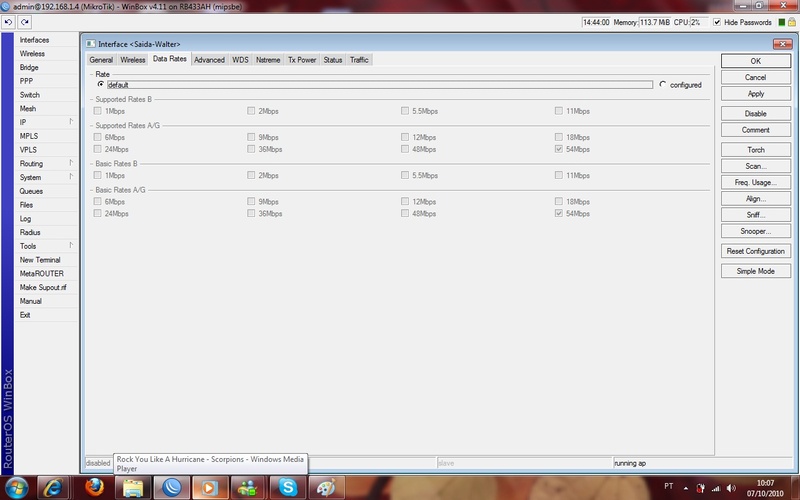
Task: Open Windows Live Messenger taskbar icon
Action: tap(248, 488)
